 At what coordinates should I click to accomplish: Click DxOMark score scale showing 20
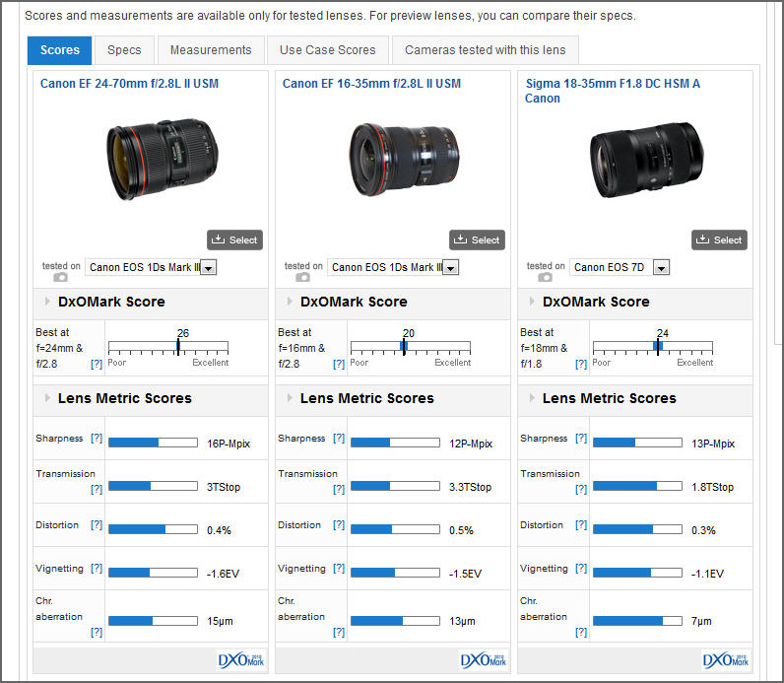tap(411, 347)
